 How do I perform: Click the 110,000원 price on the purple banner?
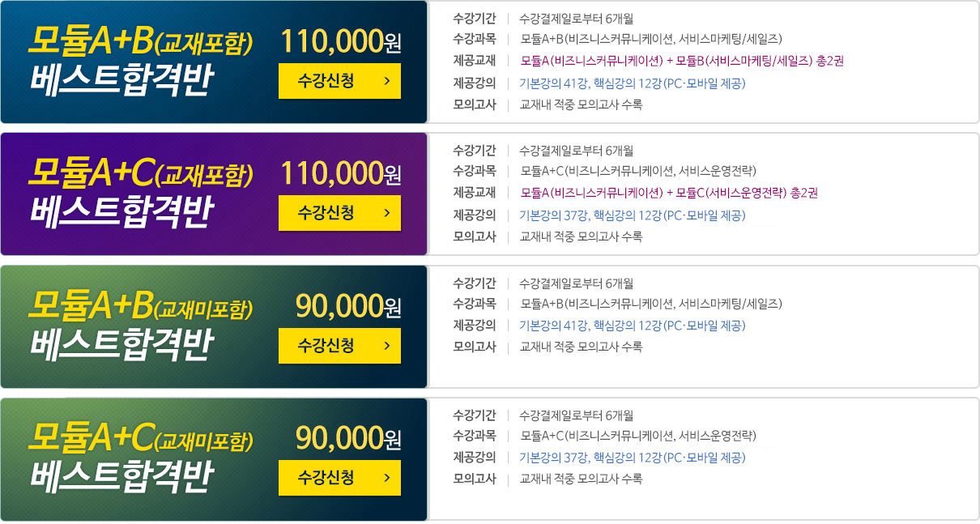341,173
